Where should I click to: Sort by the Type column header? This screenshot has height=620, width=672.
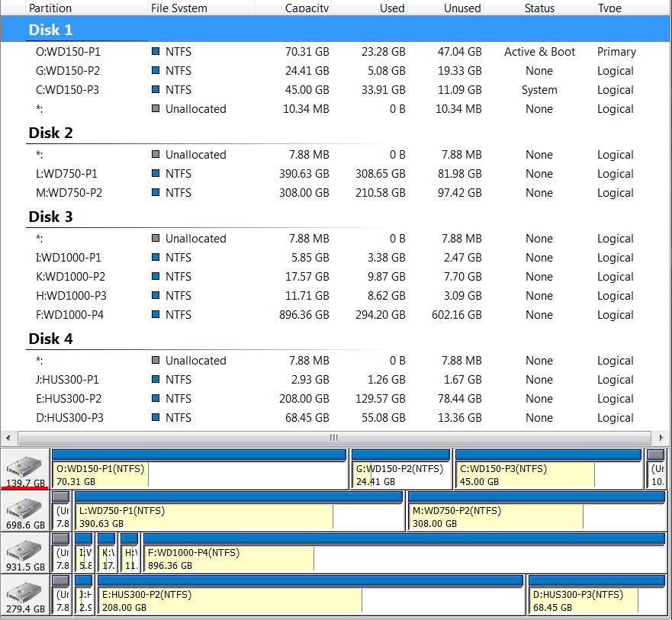(632, 8)
